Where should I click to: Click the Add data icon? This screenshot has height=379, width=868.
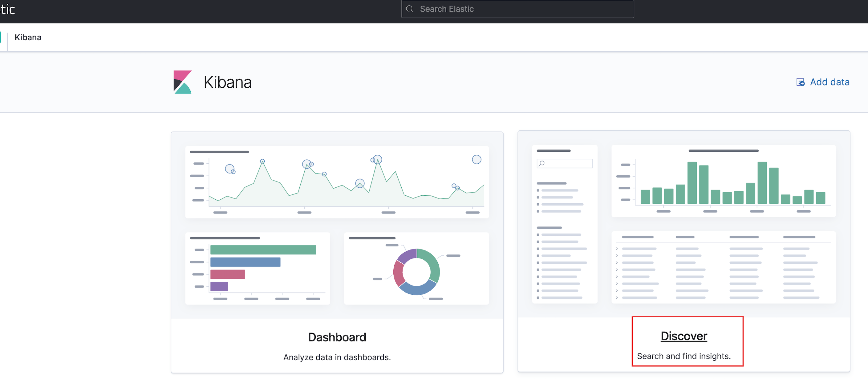pyautogui.click(x=800, y=82)
